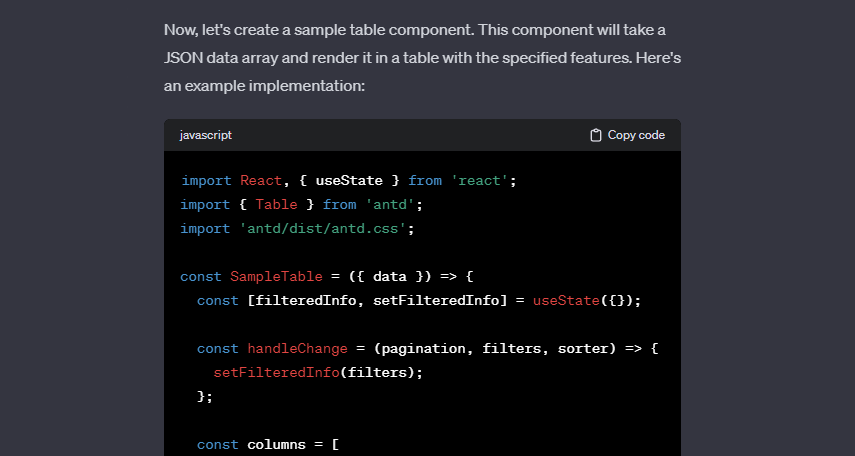The height and width of the screenshot is (456, 855).
Task: Click the red Table import identifier
Action: [276, 205]
